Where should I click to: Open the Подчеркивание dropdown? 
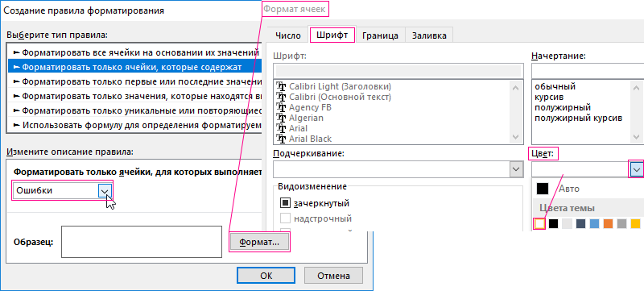(x=515, y=169)
